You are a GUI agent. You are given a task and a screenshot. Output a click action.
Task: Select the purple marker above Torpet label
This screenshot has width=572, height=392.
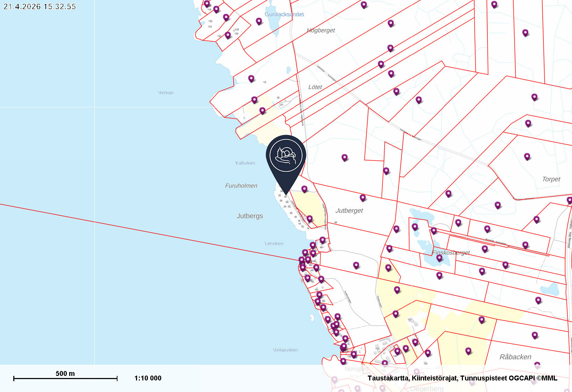coord(527,156)
